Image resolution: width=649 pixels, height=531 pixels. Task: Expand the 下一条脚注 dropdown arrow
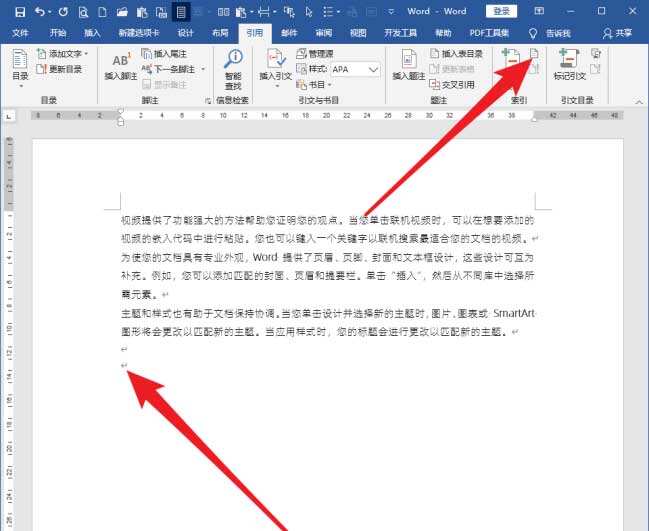tap(203, 69)
